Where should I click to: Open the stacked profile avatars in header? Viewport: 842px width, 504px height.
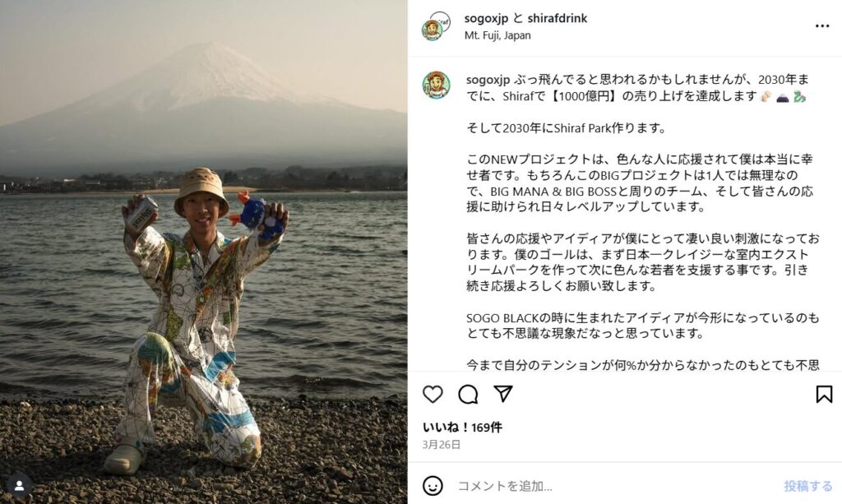click(436, 25)
